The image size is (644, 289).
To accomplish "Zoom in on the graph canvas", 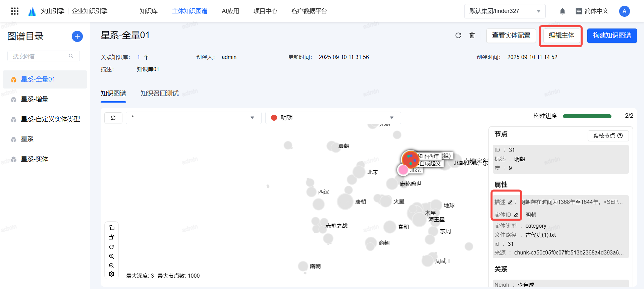I will (x=112, y=256).
